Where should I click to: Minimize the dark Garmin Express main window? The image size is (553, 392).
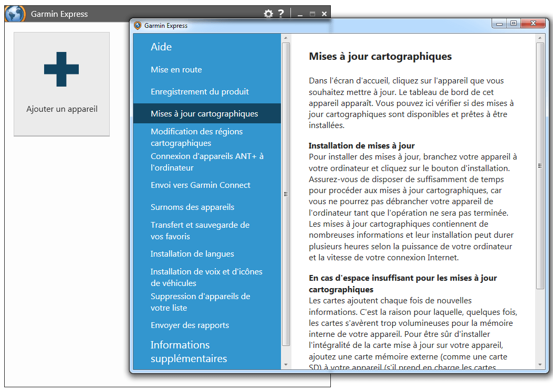pyautogui.click(x=300, y=14)
